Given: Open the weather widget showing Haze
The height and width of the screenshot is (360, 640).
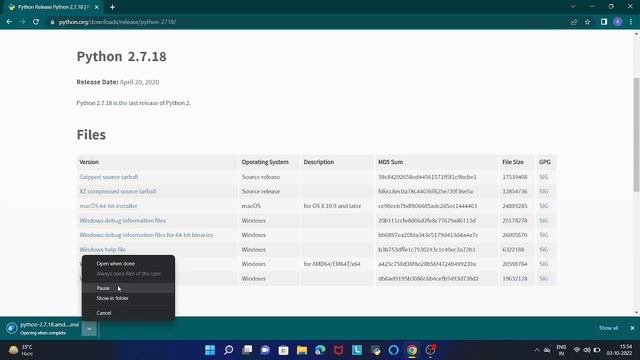Looking at the screenshot, I should (21, 350).
